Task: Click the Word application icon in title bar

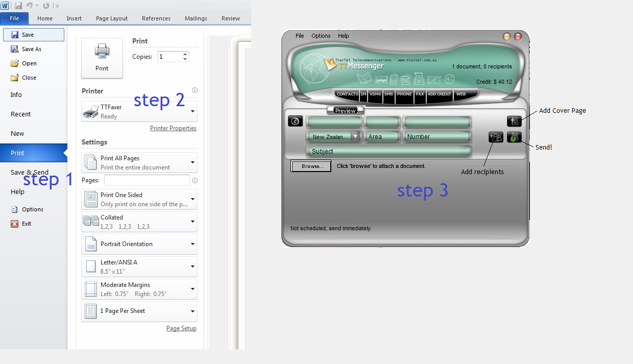Action: click(5, 6)
